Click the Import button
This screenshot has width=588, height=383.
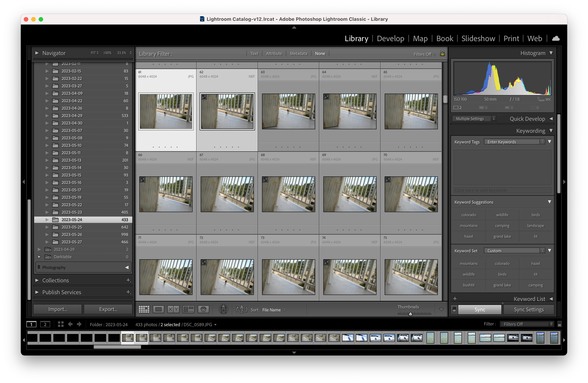(x=58, y=309)
